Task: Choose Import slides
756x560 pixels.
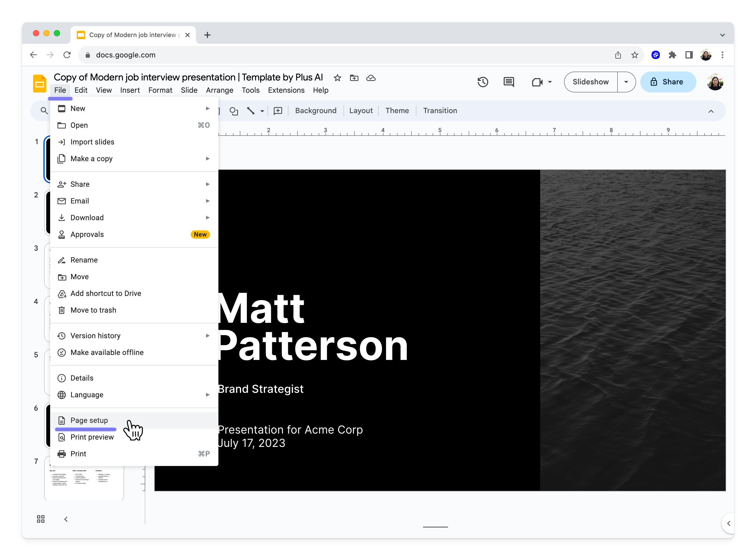Action: (134, 142)
